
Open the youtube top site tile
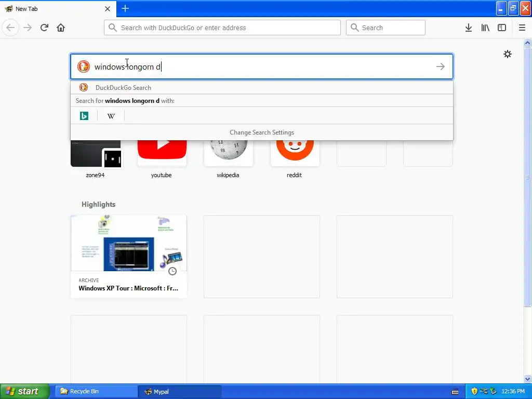pyautogui.click(x=162, y=159)
